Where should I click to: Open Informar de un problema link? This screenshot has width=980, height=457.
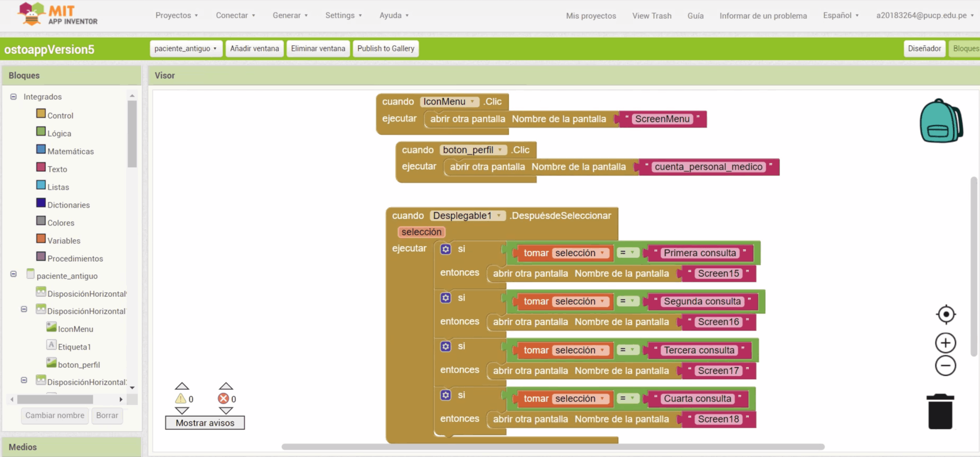tap(763, 15)
